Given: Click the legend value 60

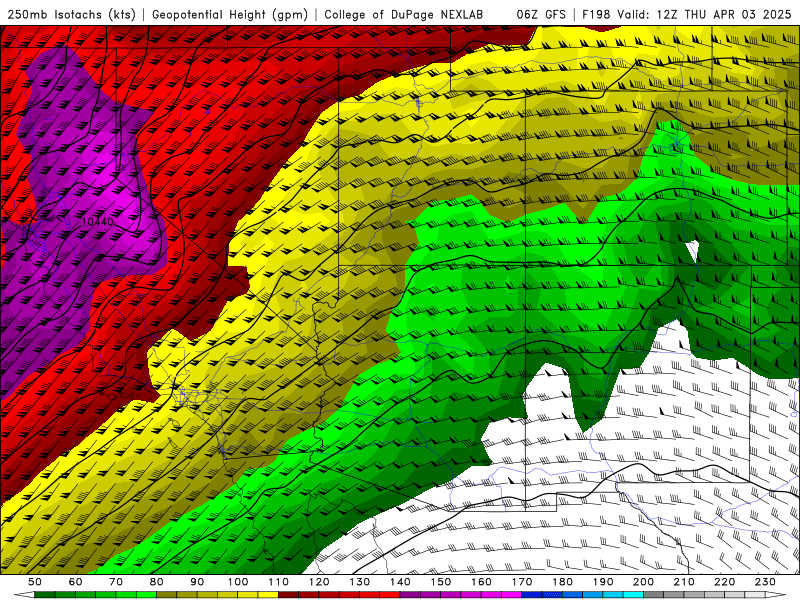Looking at the screenshot, I should (x=76, y=582).
